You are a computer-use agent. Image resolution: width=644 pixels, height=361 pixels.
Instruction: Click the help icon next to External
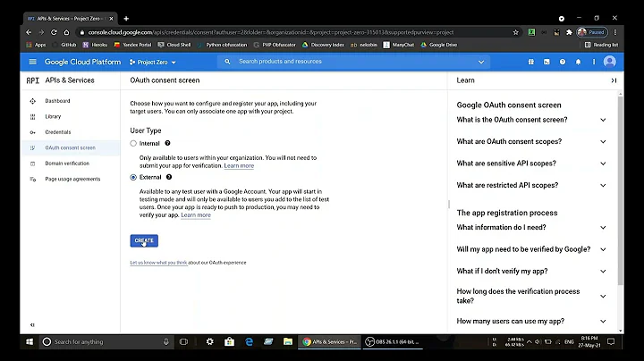[x=169, y=177]
